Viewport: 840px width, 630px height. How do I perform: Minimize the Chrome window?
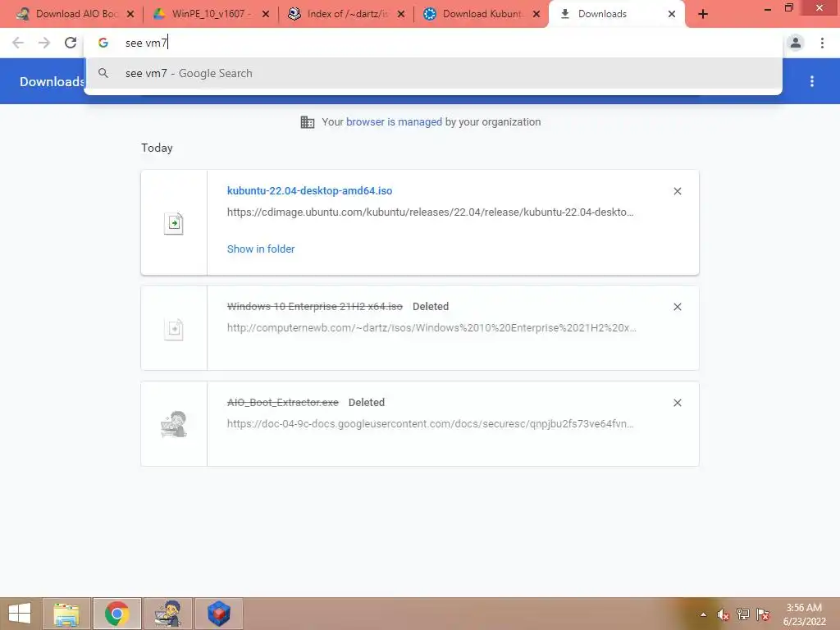[767, 9]
